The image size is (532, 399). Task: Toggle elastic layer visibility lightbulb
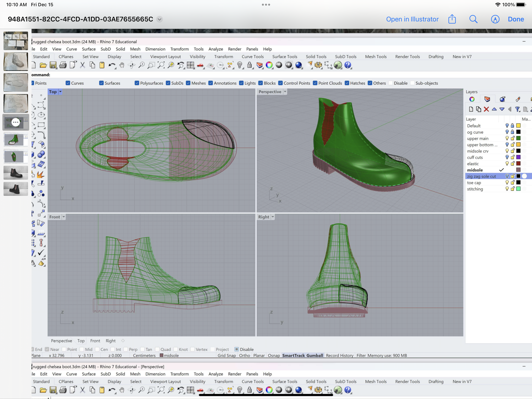coord(507,163)
